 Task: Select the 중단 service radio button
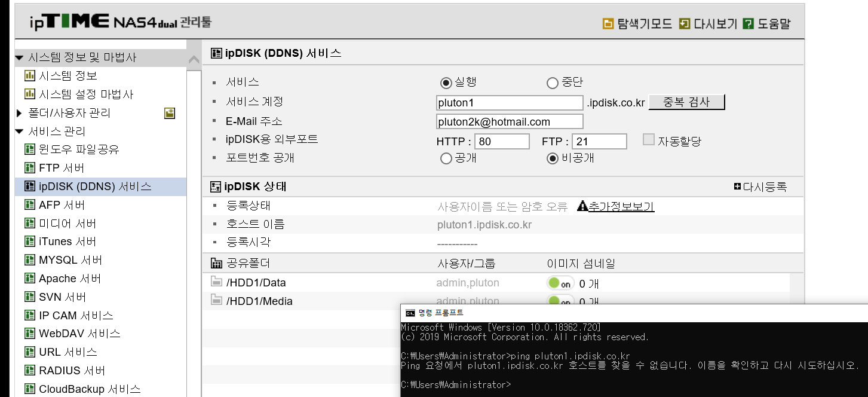click(553, 83)
